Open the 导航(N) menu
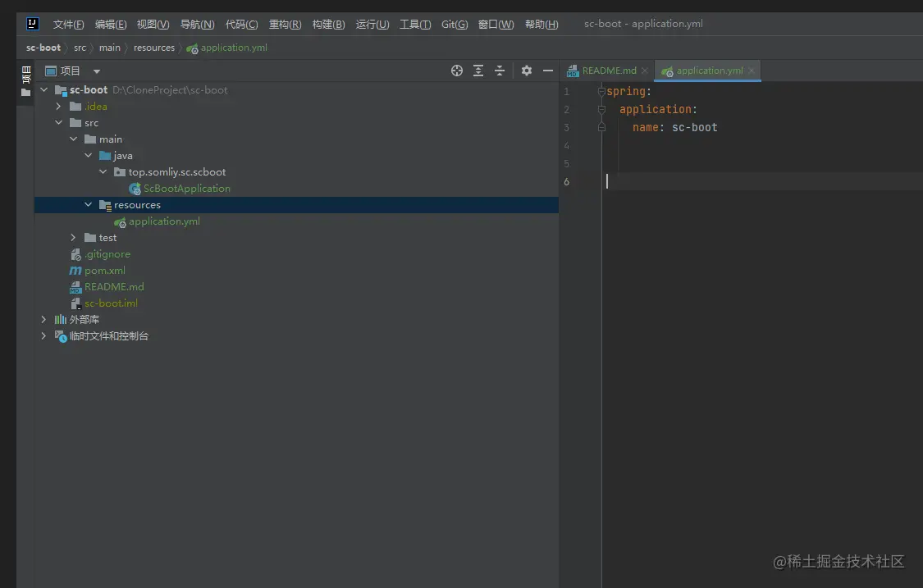This screenshot has width=923, height=588. point(197,24)
